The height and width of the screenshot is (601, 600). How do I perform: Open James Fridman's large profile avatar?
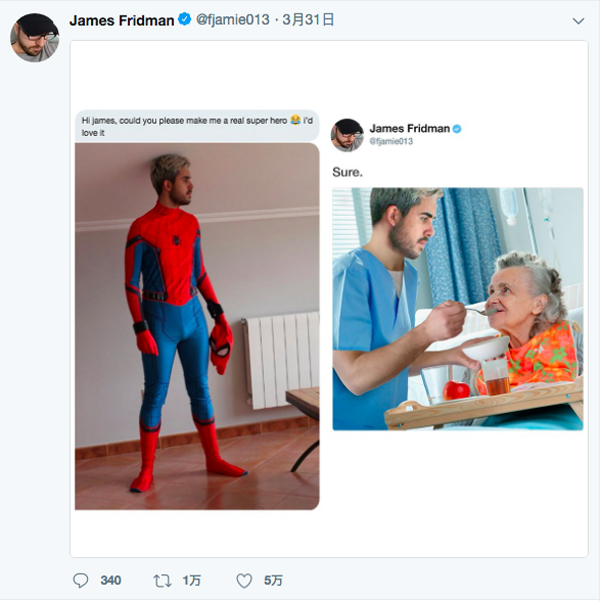[x=35, y=38]
